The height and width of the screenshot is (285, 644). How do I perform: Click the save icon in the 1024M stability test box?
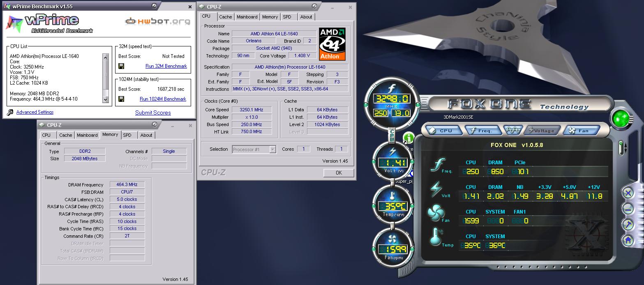click(121, 99)
